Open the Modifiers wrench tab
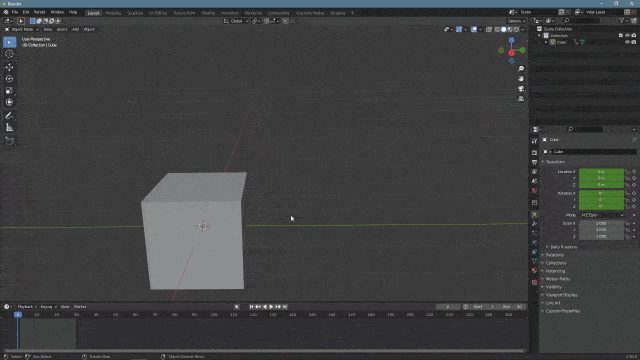The width and height of the screenshot is (640, 360). [534, 224]
